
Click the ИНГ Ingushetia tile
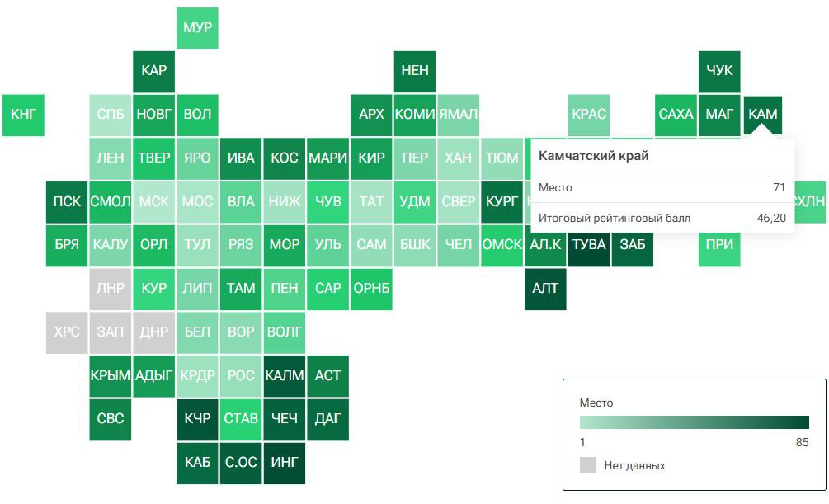click(284, 463)
